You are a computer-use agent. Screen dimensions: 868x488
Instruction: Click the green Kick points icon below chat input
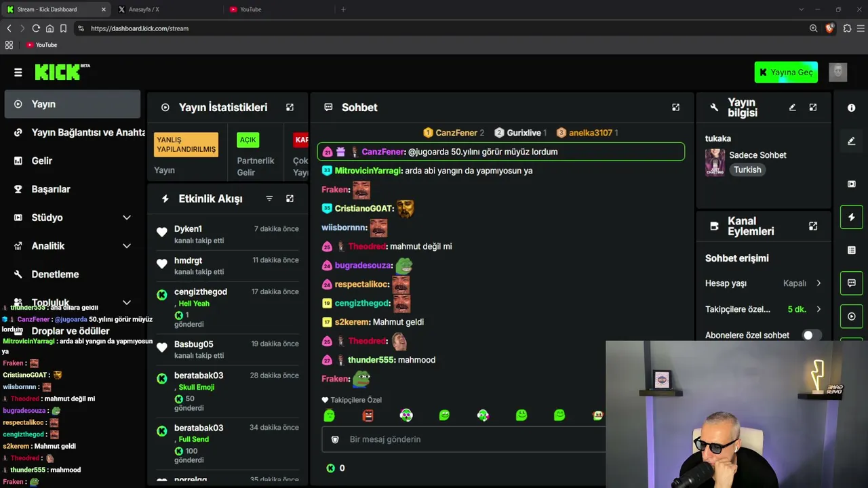click(x=330, y=468)
